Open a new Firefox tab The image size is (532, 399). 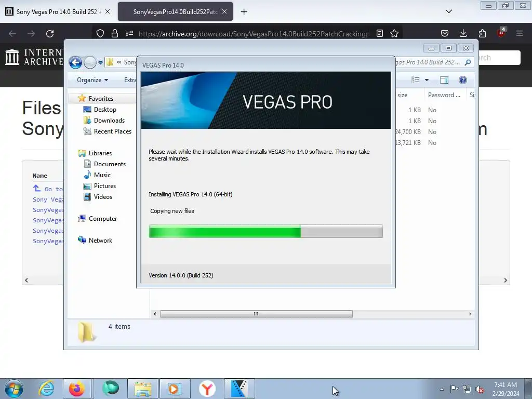click(244, 12)
